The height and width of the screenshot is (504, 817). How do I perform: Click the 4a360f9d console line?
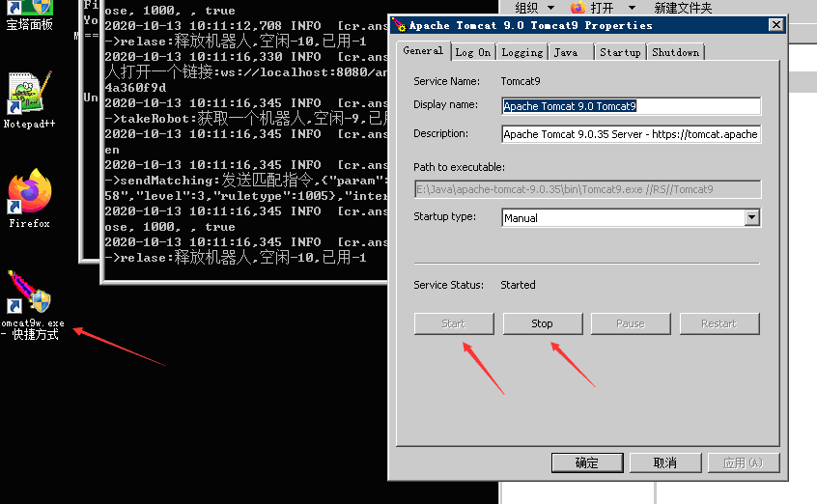[135, 88]
